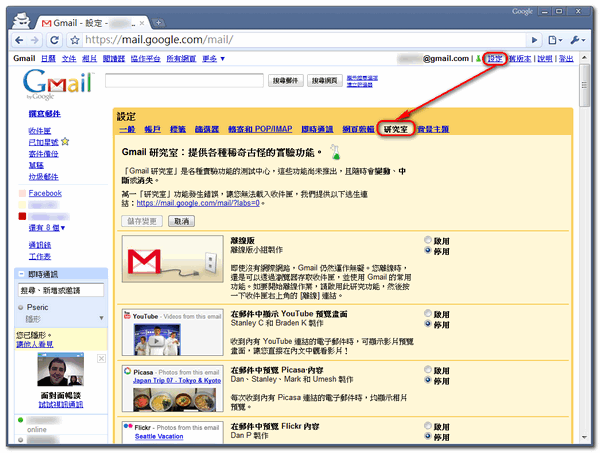Click the Pseric chat status name
The image size is (600, 453).
(x=38, y=307)
